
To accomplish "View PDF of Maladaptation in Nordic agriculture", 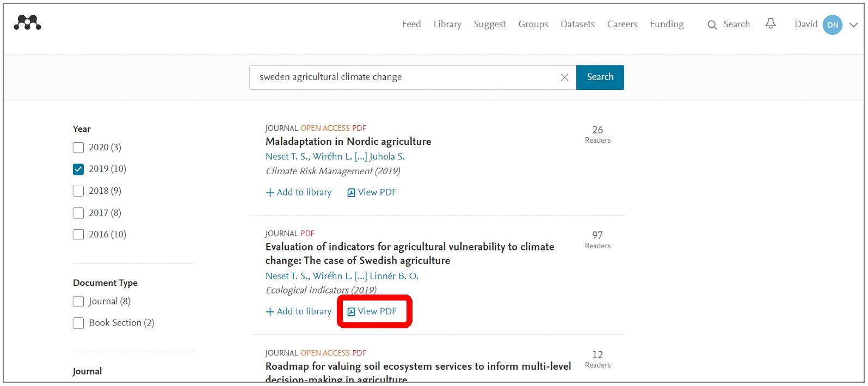I will click(x=372, y=192).
